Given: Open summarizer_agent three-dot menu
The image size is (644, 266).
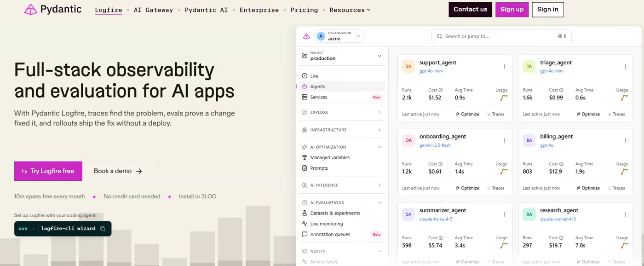Looking at the screenshot, I should [x=505, y=214].
